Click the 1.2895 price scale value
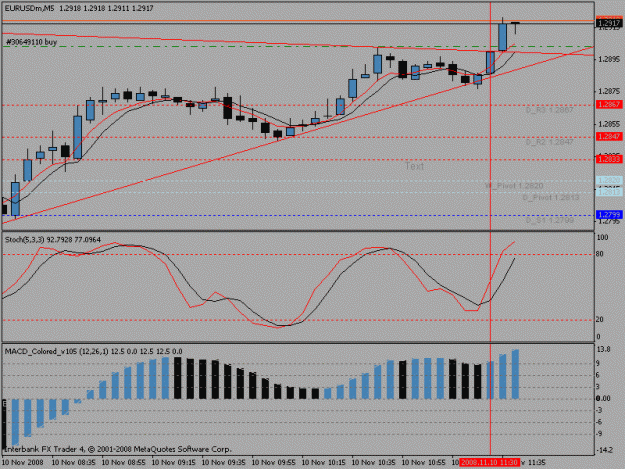 (x=609, y=59)
